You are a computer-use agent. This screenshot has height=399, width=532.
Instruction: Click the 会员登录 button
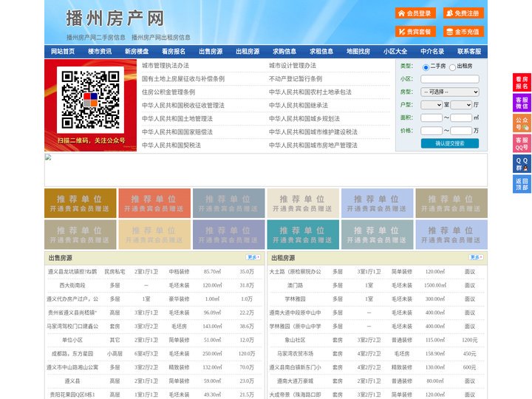[x=415, y=13]
